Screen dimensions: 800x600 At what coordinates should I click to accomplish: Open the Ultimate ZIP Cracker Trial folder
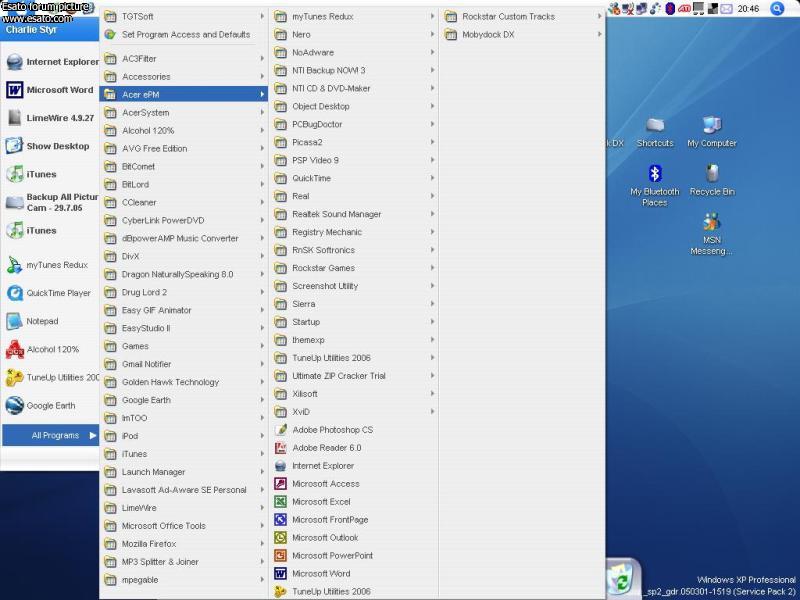tap(353, 376)
